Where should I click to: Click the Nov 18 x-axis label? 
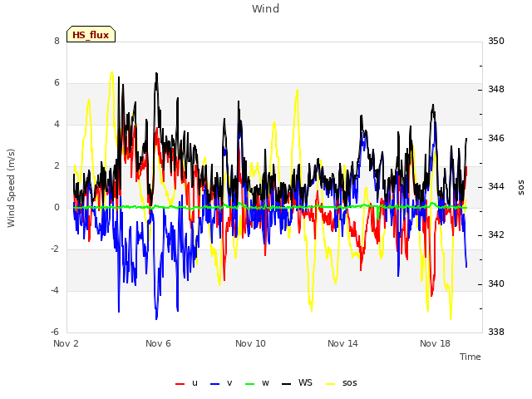[435, 343]
